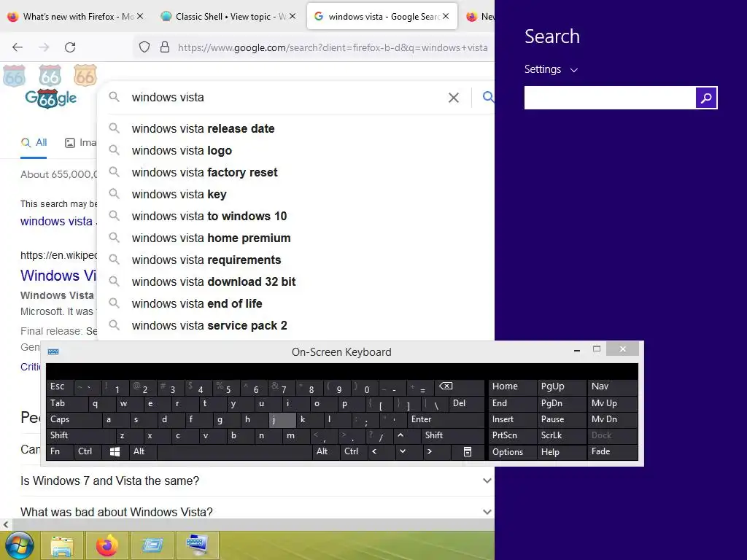Image resolution: width=747 pixels, height=560 pixels.
Task: Click the blue window taskbar icon
Action: tap(152, 545)
